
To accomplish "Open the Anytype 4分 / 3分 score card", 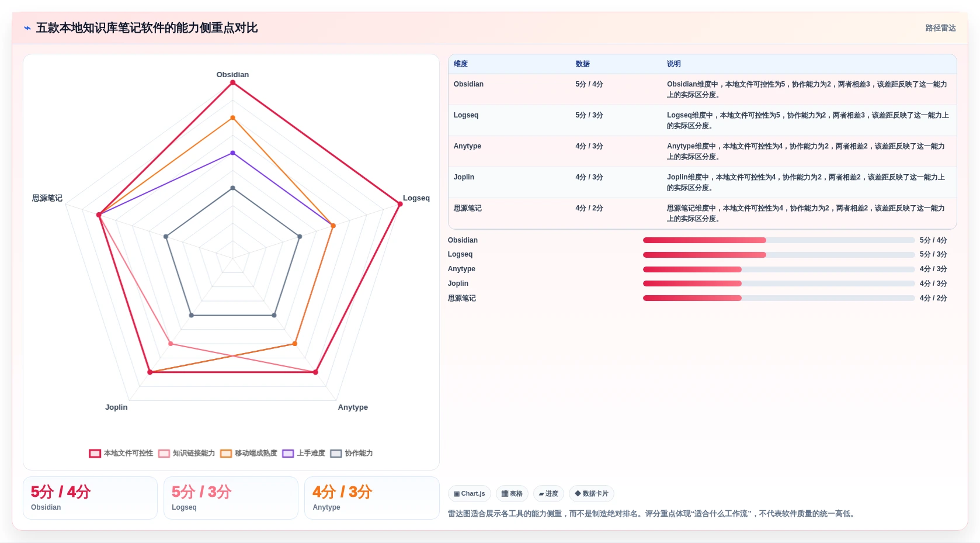I will pos(371,498).
